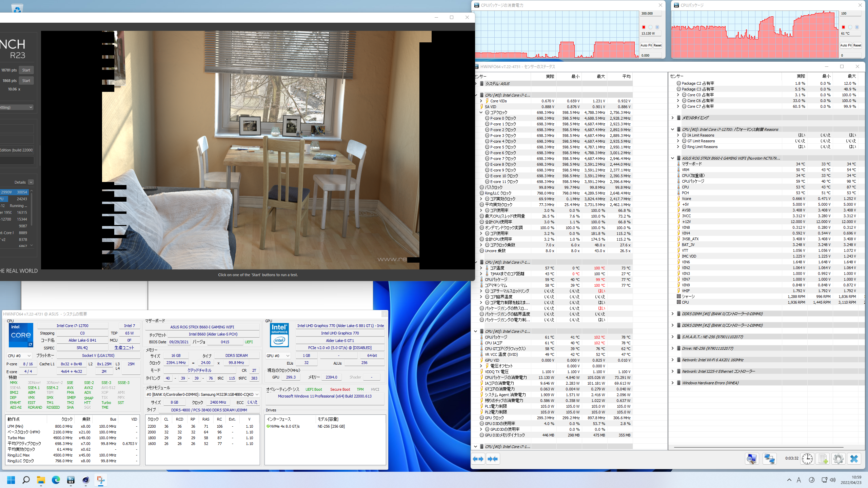Collapse the コアクロック sensor row
The height and width of the screenshot is (488, 868).
(x=481, y=113)
